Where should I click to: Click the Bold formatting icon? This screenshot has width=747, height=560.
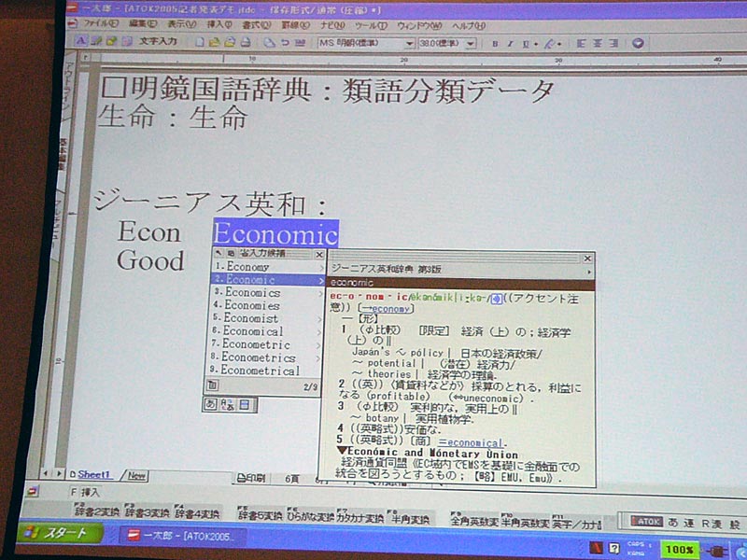coord(495,44)
